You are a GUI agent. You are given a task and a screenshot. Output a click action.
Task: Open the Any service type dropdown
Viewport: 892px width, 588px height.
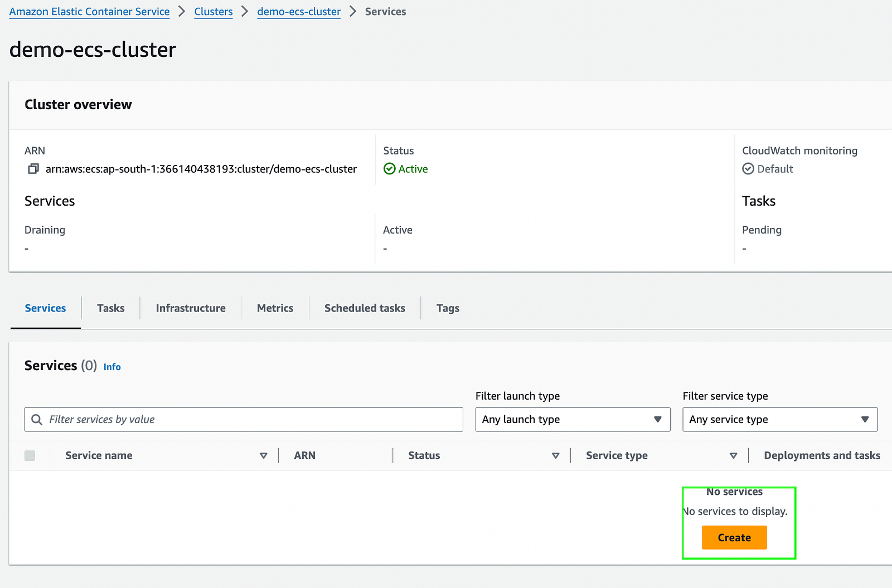[780, 420]
